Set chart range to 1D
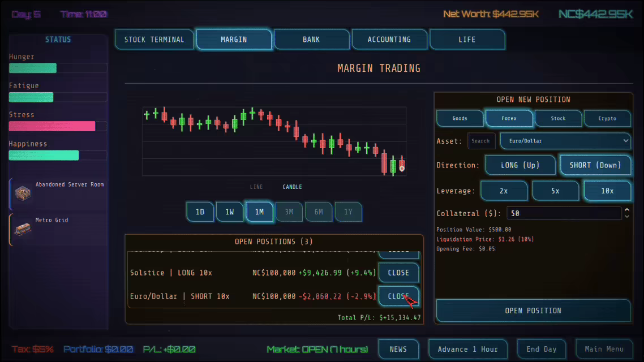The image size is (644, 362). point(200,212)
